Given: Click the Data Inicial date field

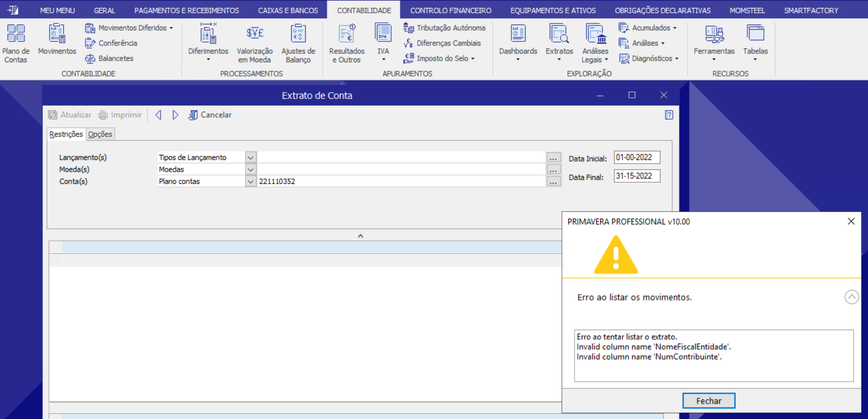Looking at the screenshot, I should click(x=636, y=157).
